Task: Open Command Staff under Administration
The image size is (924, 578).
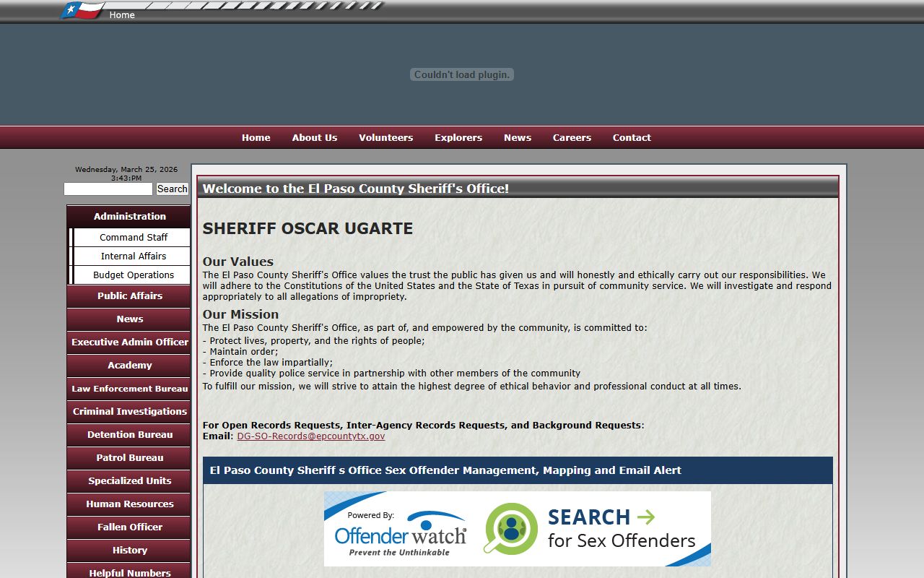Action: coord(134,238)
